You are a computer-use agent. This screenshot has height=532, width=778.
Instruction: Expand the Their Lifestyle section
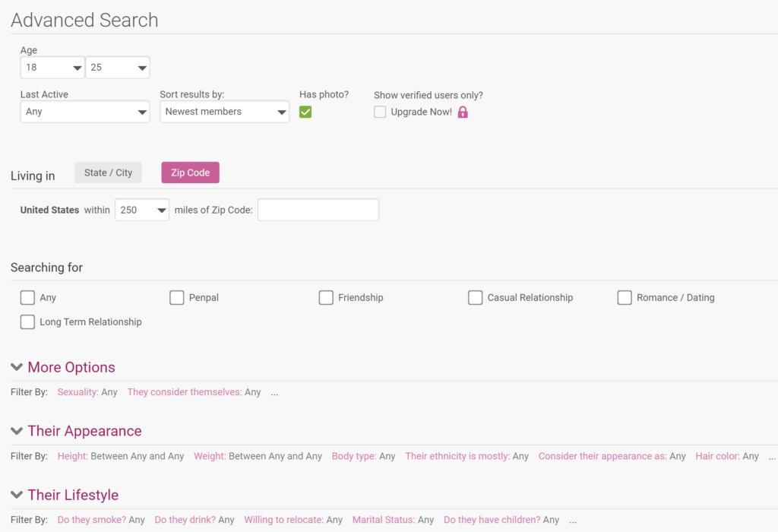point(65,495)
